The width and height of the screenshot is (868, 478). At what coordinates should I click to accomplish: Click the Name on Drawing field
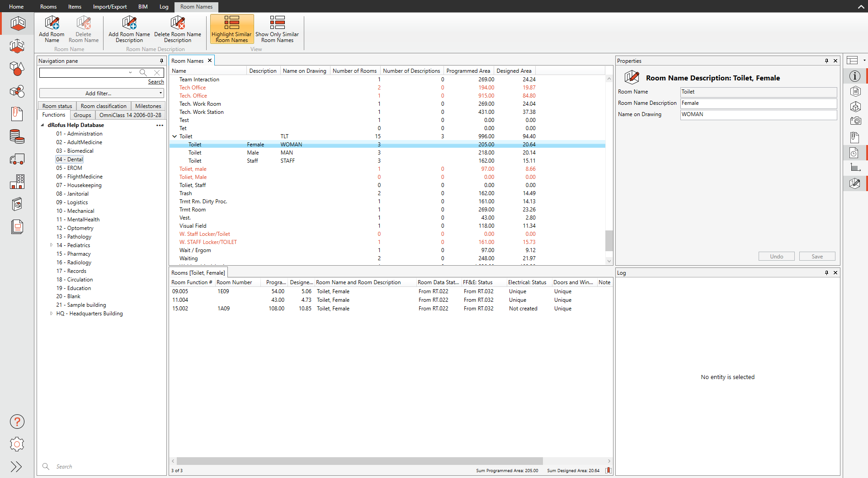tap(758, 115)
